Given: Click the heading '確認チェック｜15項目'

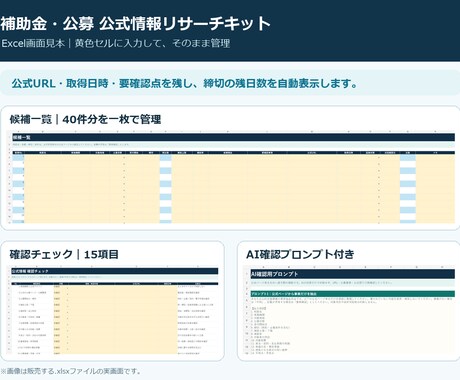Looking at the screenshot, I should 64,254.
